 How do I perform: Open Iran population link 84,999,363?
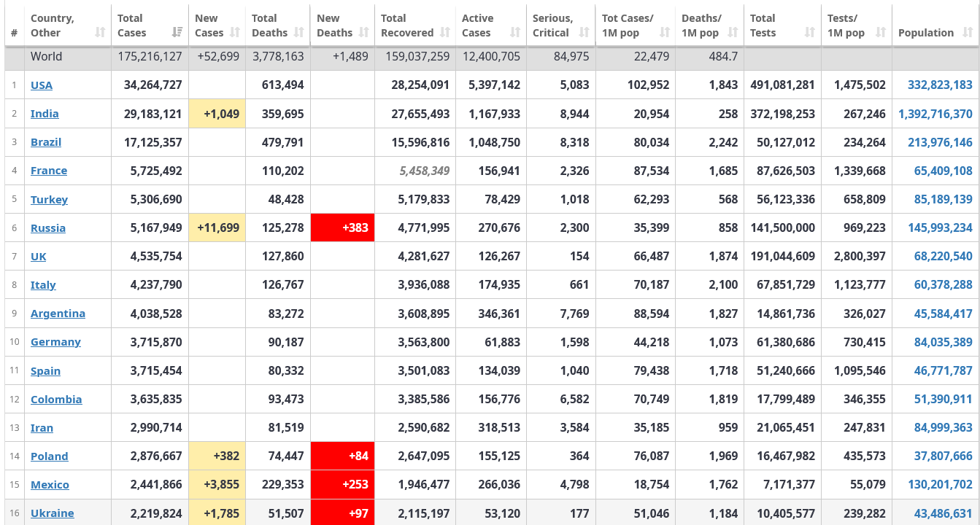pyautogui.click(x=944, y=428)
